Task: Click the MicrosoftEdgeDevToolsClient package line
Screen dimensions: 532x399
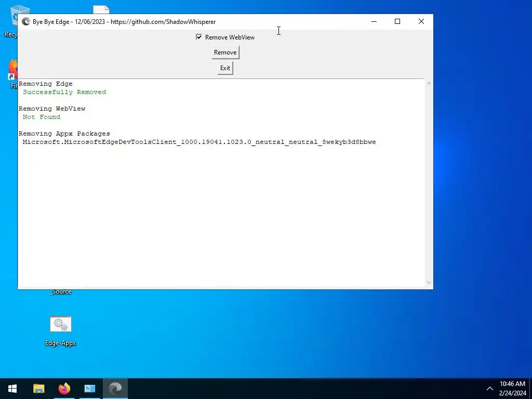Action: coord(199,142)
